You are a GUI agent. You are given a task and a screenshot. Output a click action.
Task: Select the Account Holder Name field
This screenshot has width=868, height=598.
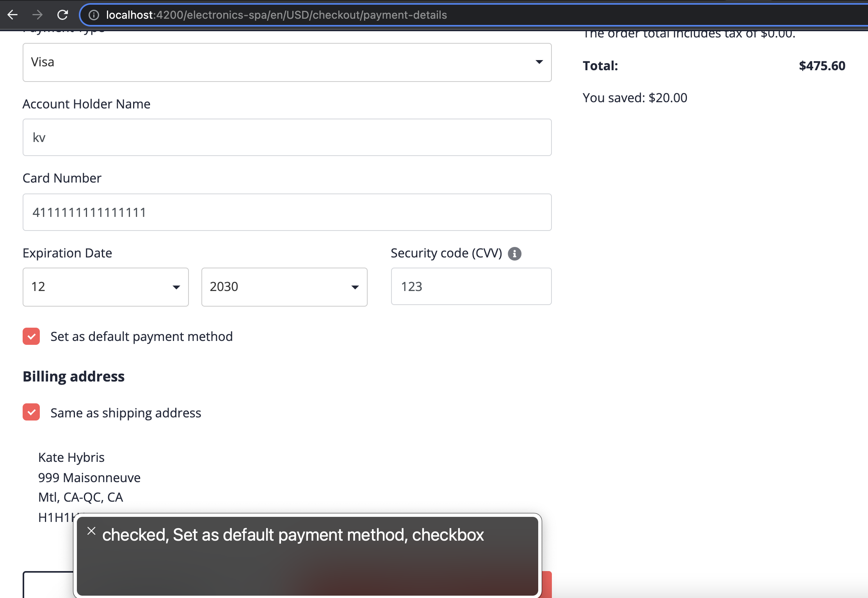287,137
